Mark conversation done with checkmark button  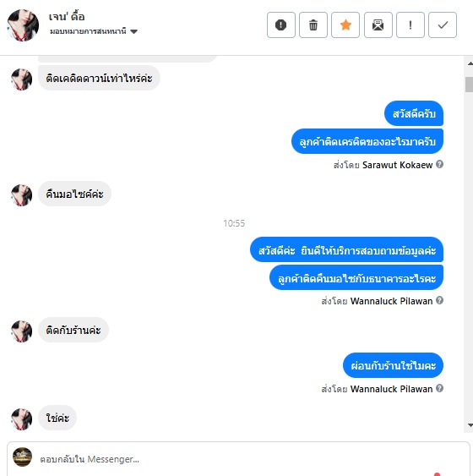[443, 25]
